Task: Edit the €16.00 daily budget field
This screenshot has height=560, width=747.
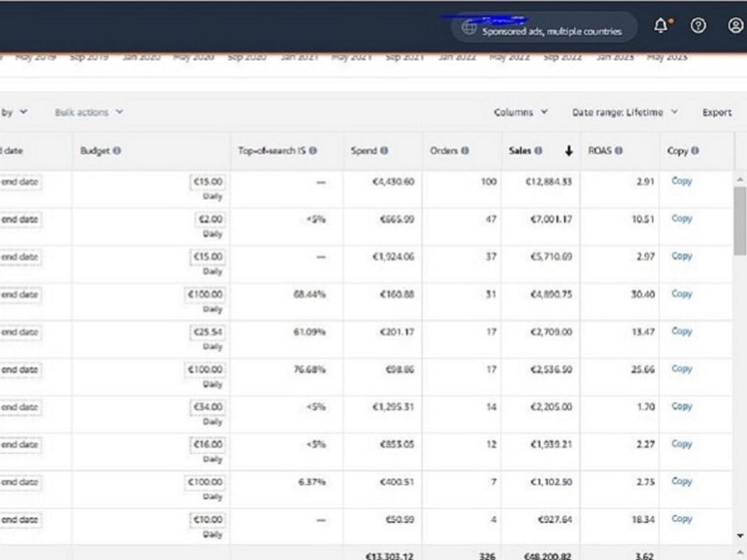Action: tap(208, 444)
